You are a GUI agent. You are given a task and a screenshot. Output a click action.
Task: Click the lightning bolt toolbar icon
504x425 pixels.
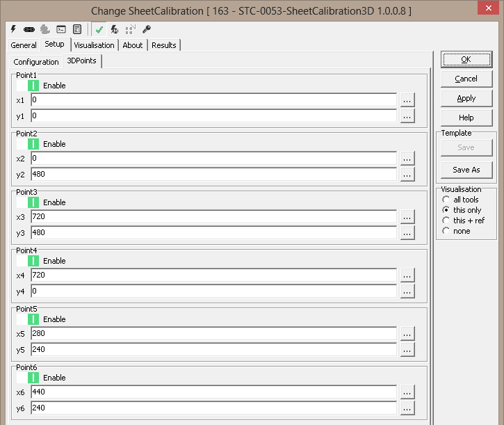click(13, 29)
